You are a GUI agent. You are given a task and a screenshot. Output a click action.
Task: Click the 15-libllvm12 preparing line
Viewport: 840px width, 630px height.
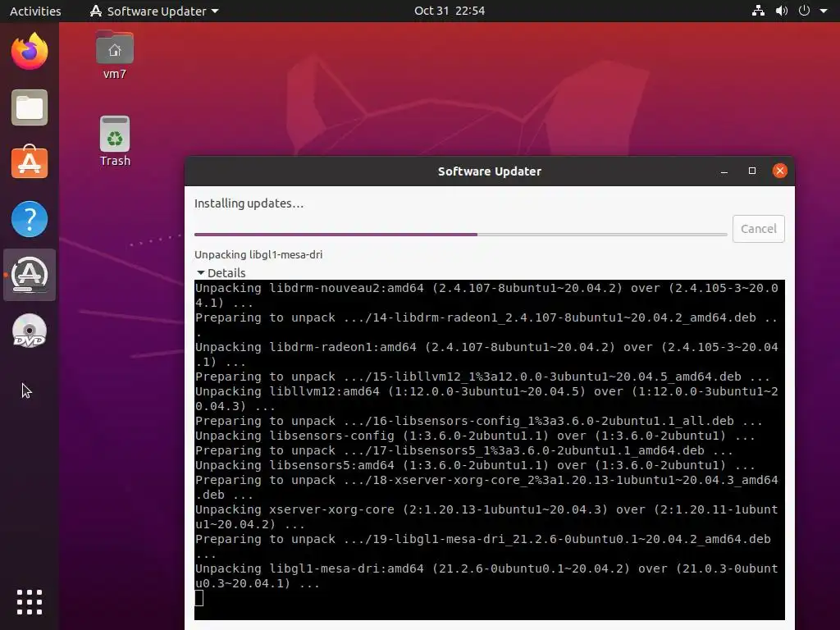click(482, 377)
